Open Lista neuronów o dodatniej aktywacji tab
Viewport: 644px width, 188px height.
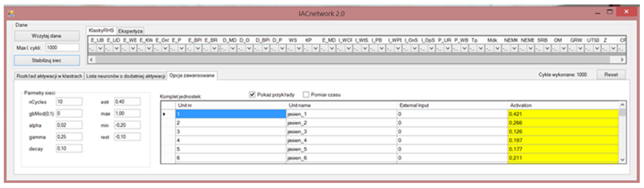[x=125, y=76]
